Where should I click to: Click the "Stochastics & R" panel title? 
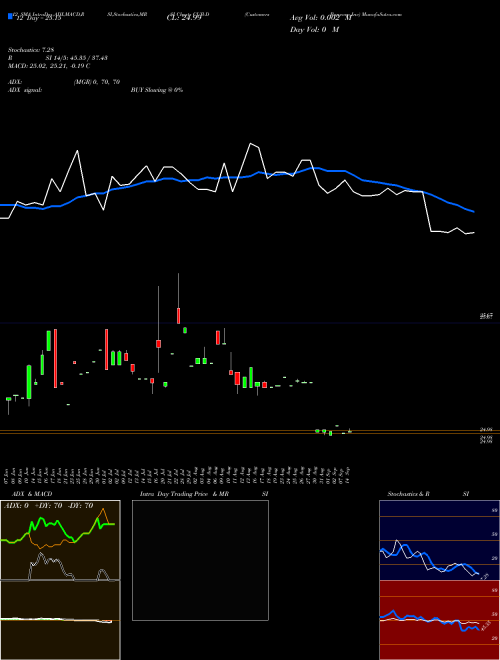coord(408,494)
